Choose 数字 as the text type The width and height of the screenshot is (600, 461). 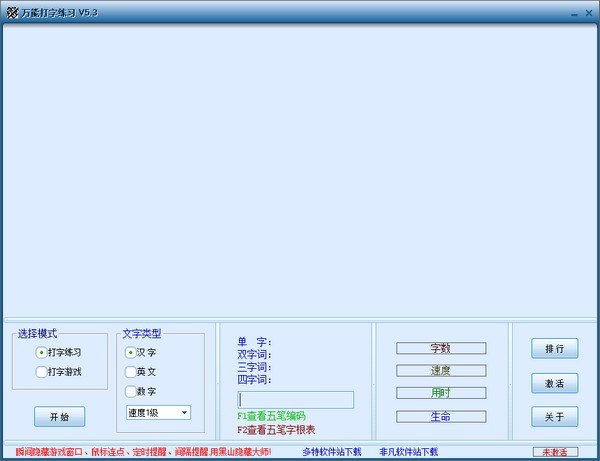coord(130,391)
